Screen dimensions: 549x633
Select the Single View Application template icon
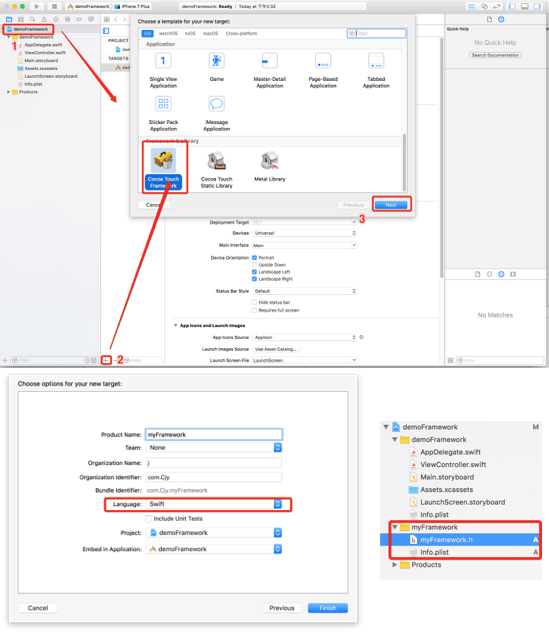coord(163,61)
